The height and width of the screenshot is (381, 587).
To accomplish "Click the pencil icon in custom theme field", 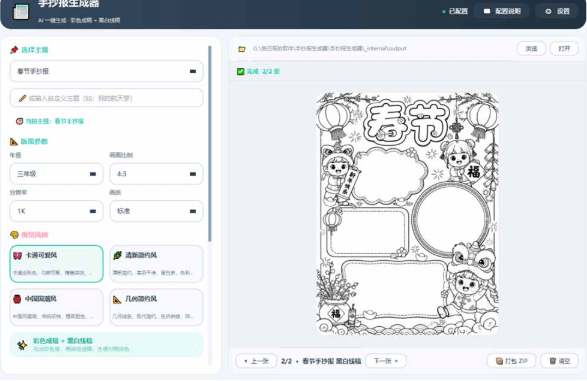I will (22, 98).
